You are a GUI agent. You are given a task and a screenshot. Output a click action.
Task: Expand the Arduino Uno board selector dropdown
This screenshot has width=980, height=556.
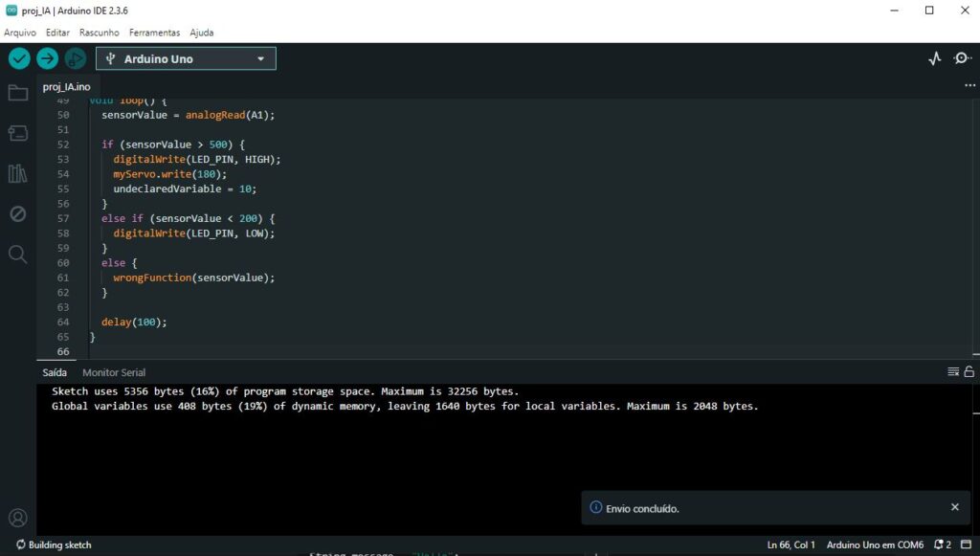click(x=186, y=58)
